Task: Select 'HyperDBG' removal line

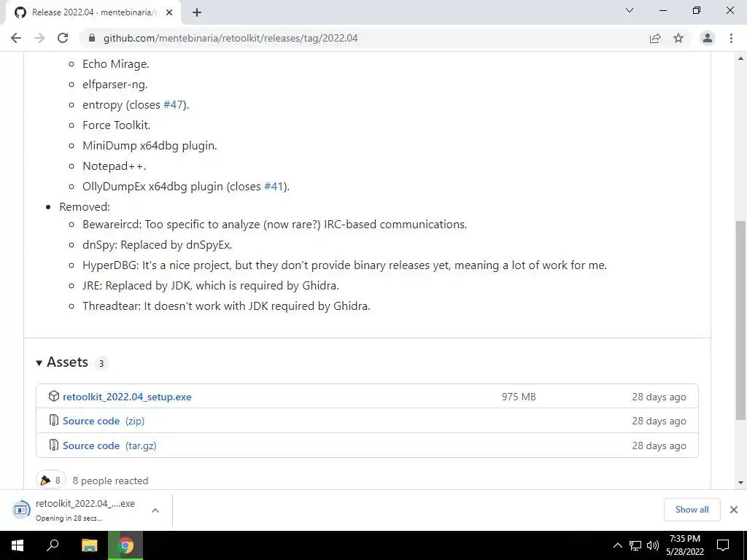Action: tap(344, 265)
